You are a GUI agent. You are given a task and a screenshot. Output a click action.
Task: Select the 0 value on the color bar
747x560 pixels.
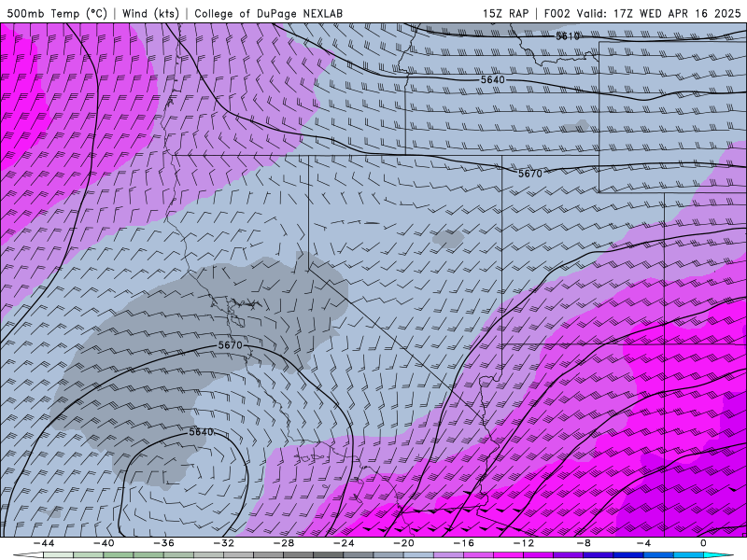tap(703, 543)
